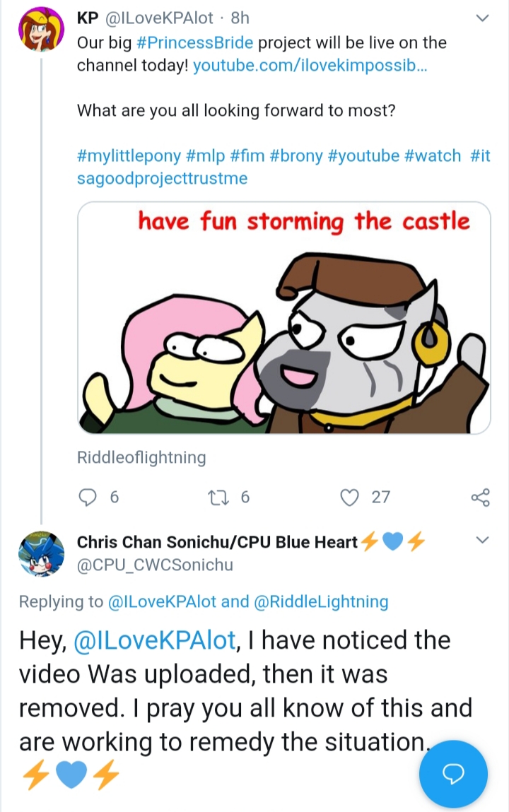509x812 pixels.
Task: Follow the youtube.com/ilovekimpossib link
Action: [x=310, y=66]
